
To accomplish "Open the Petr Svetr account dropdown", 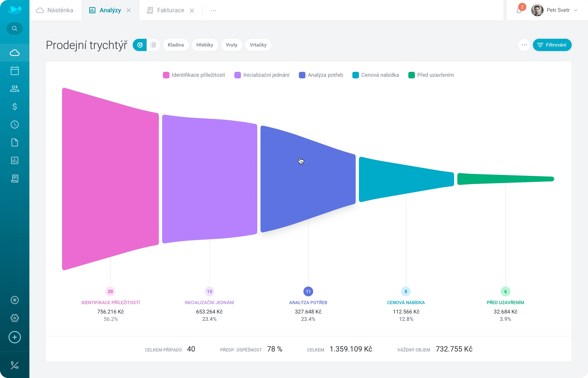I will click(x=562, y=10).
